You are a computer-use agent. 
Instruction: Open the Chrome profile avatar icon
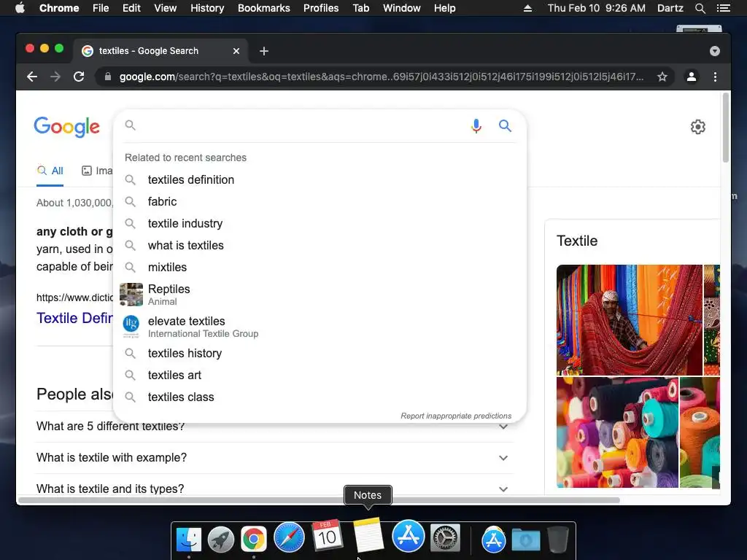coord(692,77)
